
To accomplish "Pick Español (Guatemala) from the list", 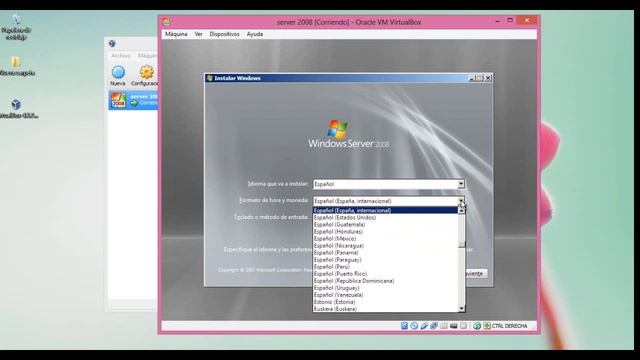I will tap(385, 224).
